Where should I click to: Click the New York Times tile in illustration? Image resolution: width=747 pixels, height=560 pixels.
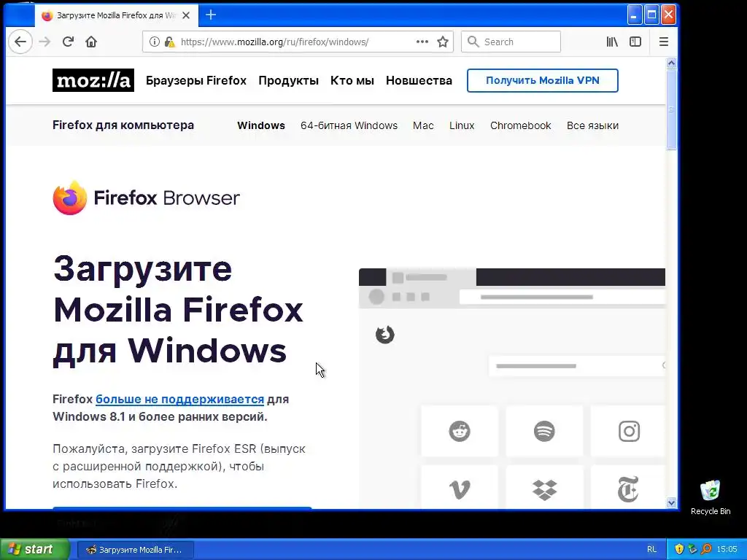(x=628, y=489)
